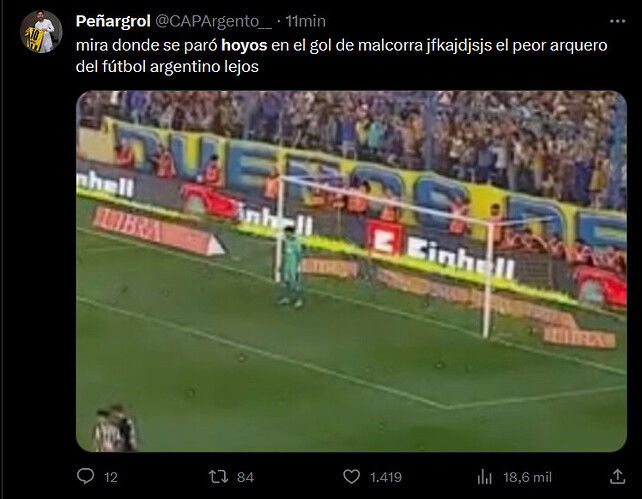Image resolution: width=642 pixels, height=499 pixels.
Task: Open the goalkeeper image in the tweet
Action: [351, 271]
